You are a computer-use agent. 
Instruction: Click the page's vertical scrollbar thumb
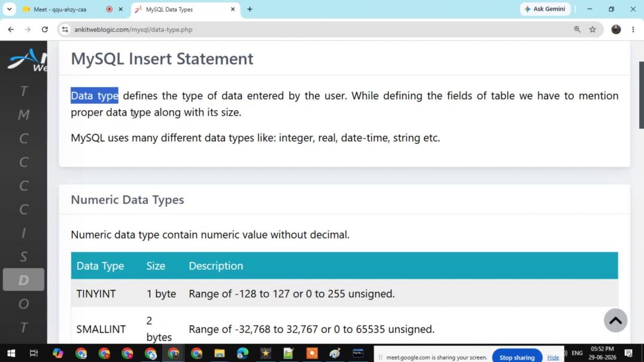click(641, 95)
